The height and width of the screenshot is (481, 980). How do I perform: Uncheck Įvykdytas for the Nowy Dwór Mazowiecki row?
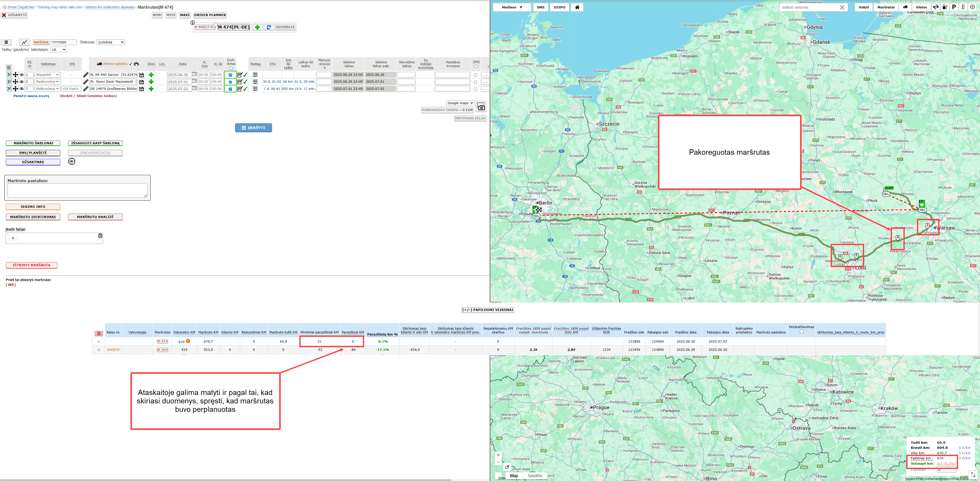pyautogui.click(x=230, y=82)
